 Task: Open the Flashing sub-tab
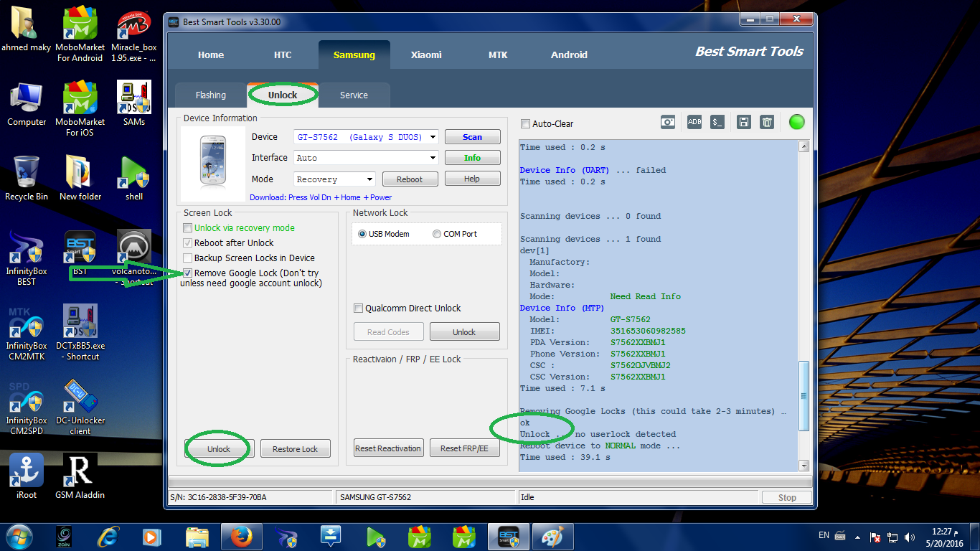click(x=211, y=95)
